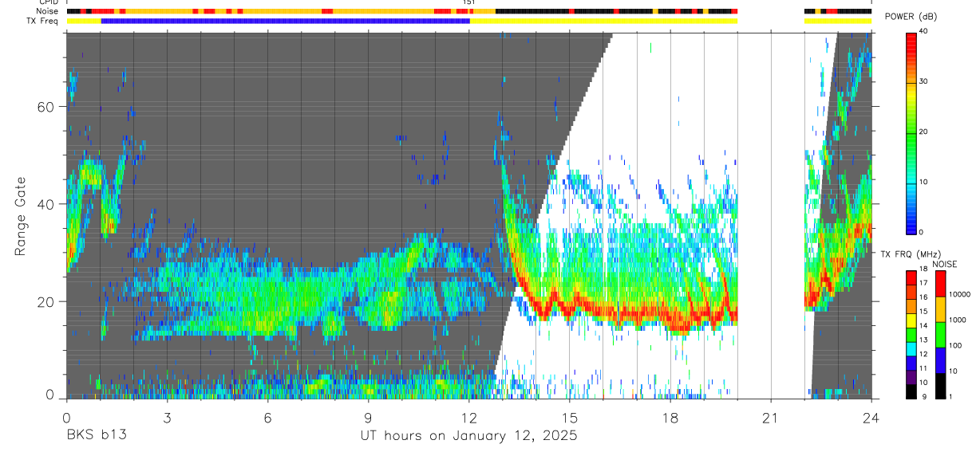Viewport: 980px width, 452px height.
Task: Click the x-axis tick label '15'
Action: point(570,417)
